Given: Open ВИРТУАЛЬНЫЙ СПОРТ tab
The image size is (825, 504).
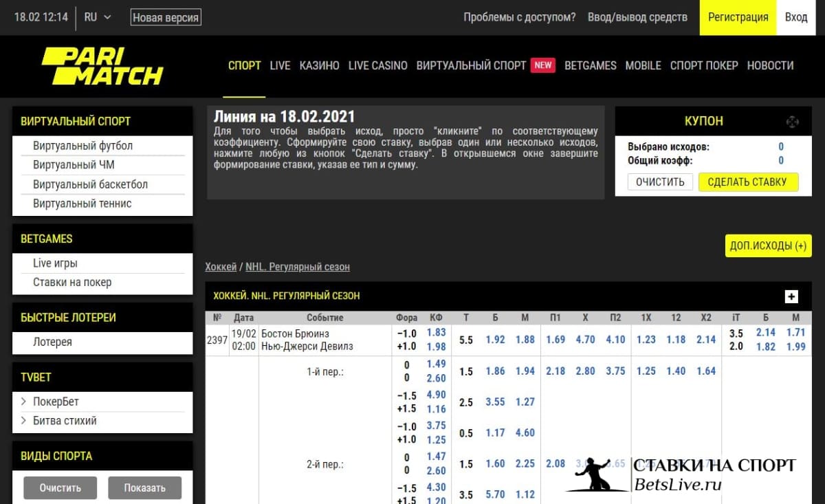Looking at the screenshot, I should click(471, 65).
